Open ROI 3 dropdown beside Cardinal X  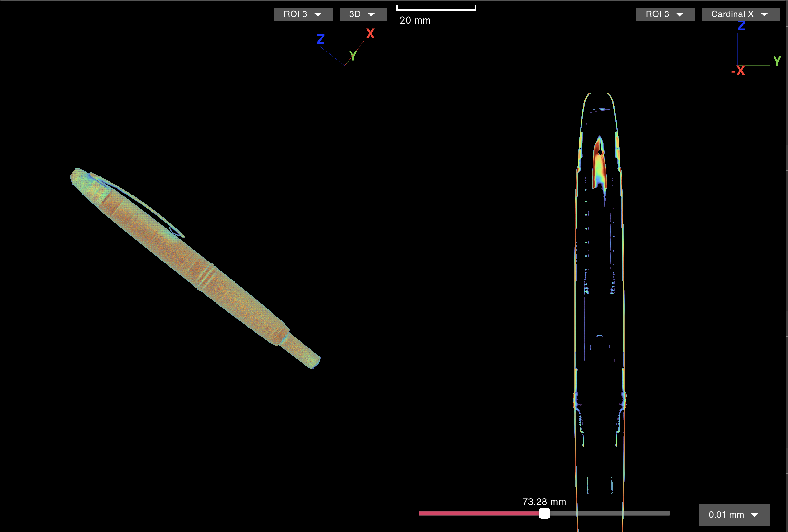pos(665,14)
